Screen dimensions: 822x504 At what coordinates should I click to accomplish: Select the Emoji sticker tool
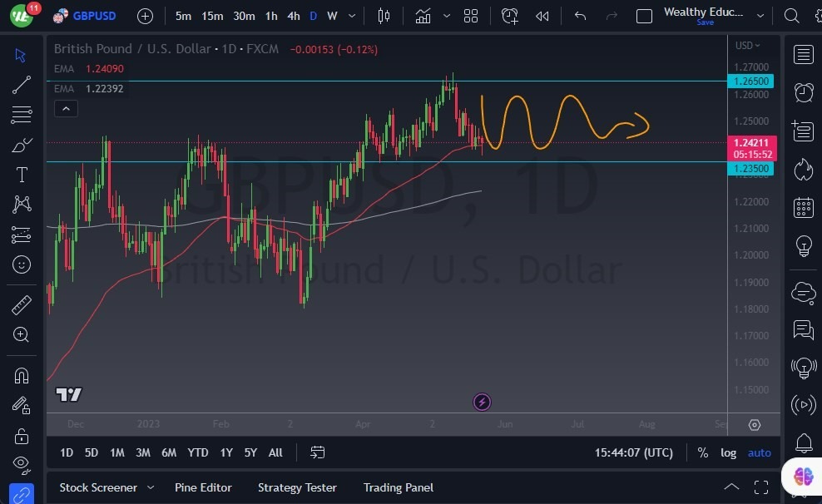(21, 264)
